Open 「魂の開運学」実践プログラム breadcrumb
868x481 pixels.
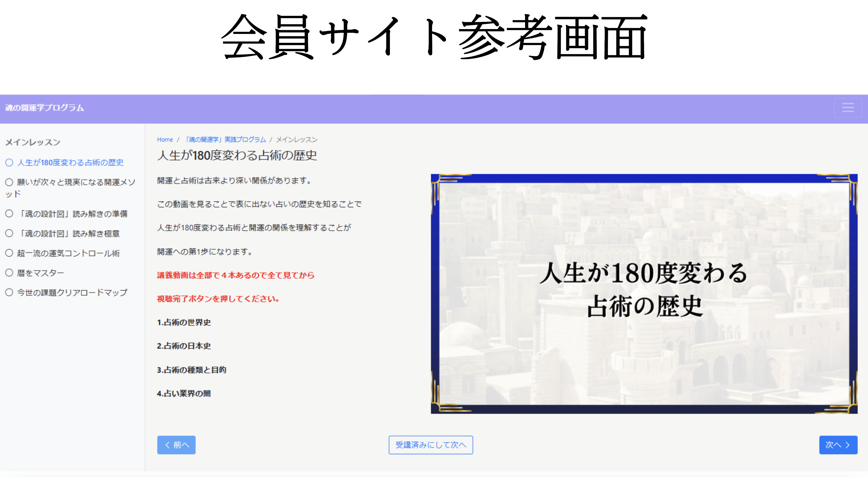pyautogui.click(x=226, y=139)
